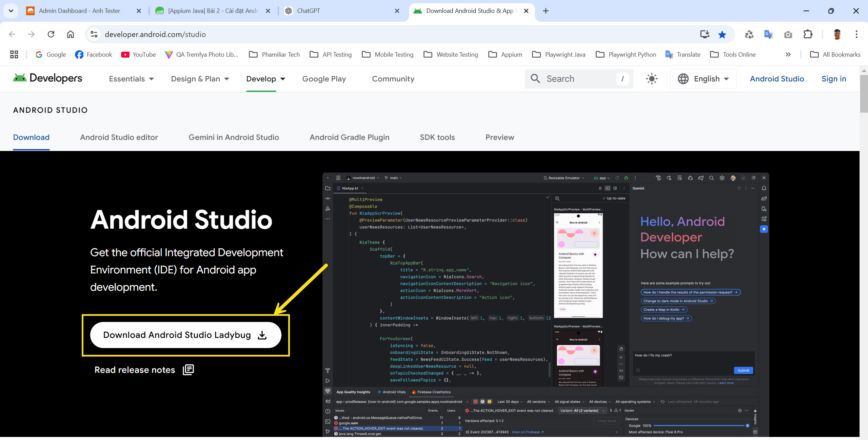
Task: Select the Download tab
Action: coord(31,137)
